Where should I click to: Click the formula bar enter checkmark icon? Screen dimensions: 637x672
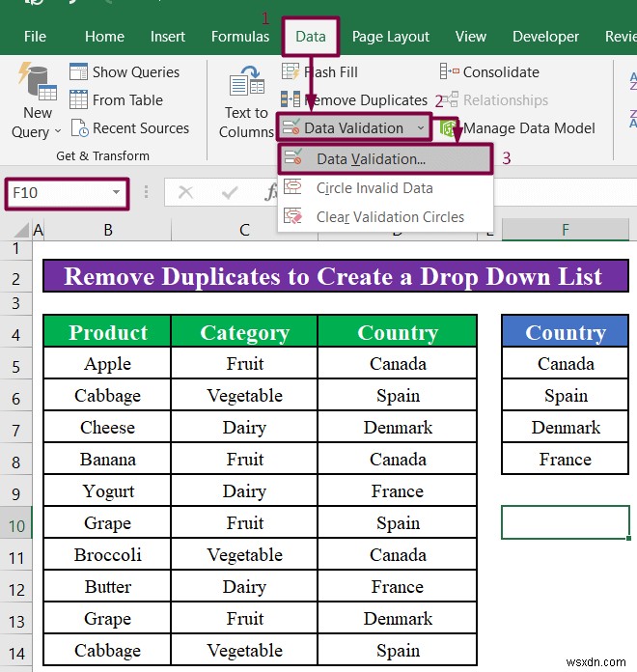[230, 192]
